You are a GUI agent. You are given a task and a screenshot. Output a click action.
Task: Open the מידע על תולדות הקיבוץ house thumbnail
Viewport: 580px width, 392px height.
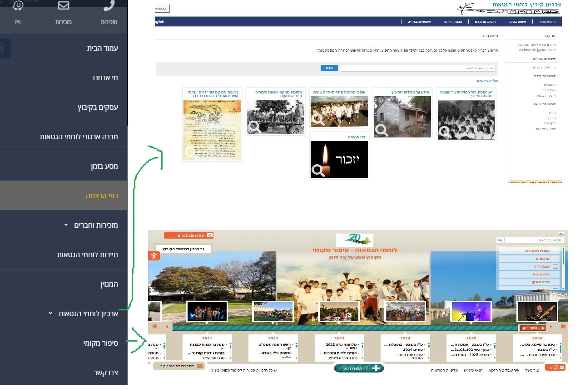pos(402,118)
